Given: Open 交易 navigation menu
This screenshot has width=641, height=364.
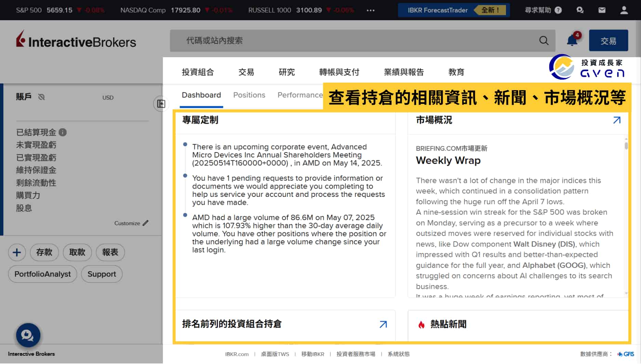Looking at the screenshot, I should (246, 72).
